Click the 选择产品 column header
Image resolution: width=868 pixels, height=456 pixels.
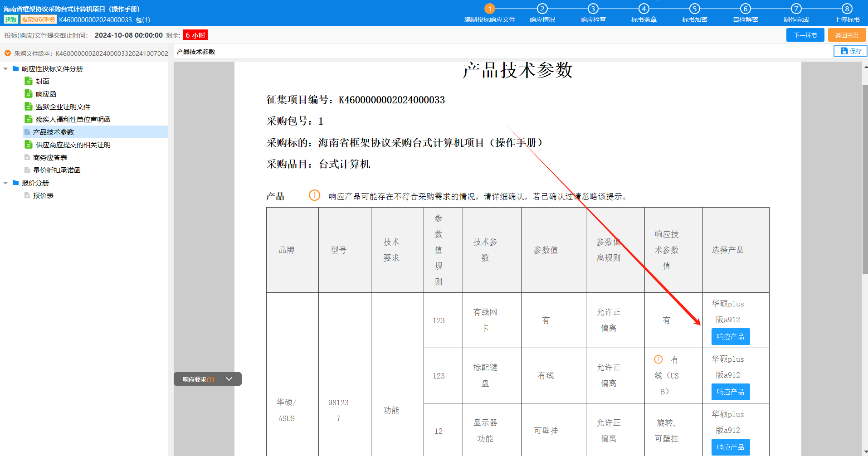tap(736, 250)
